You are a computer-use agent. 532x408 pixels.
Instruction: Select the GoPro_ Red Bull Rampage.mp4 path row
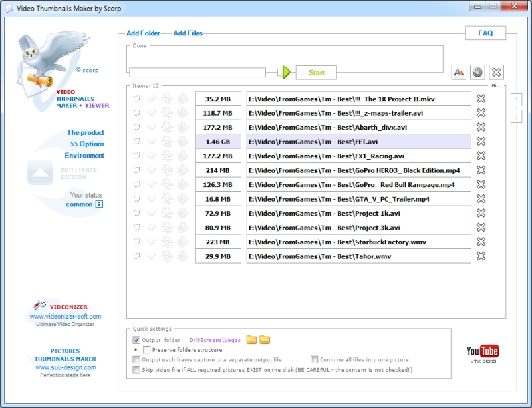pyautogui.click(x=358, y=184)
